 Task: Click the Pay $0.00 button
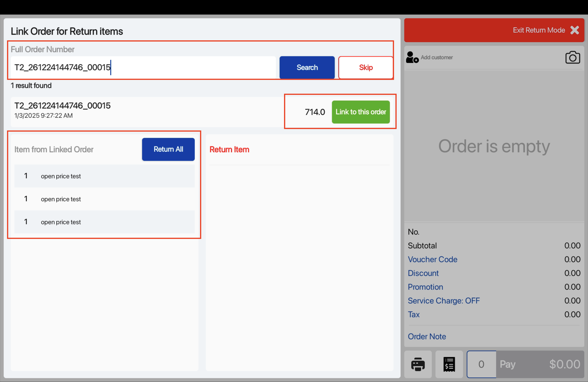click(540, 364)
